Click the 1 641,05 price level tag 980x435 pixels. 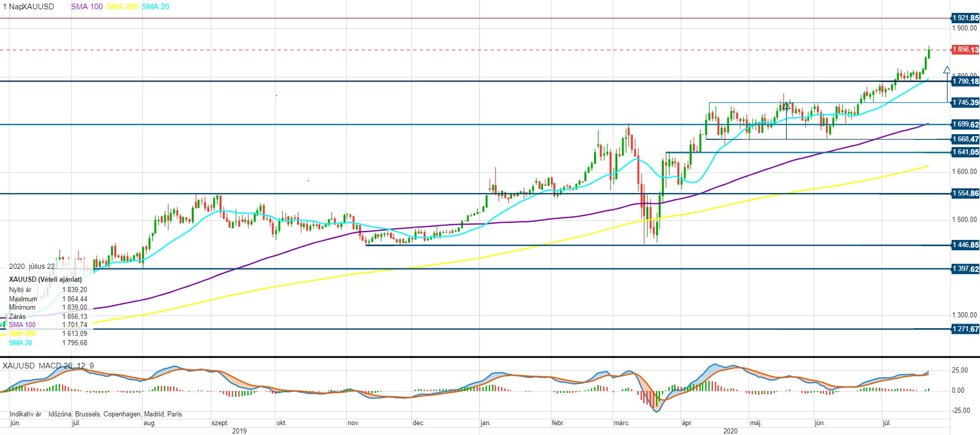point(965,152)
